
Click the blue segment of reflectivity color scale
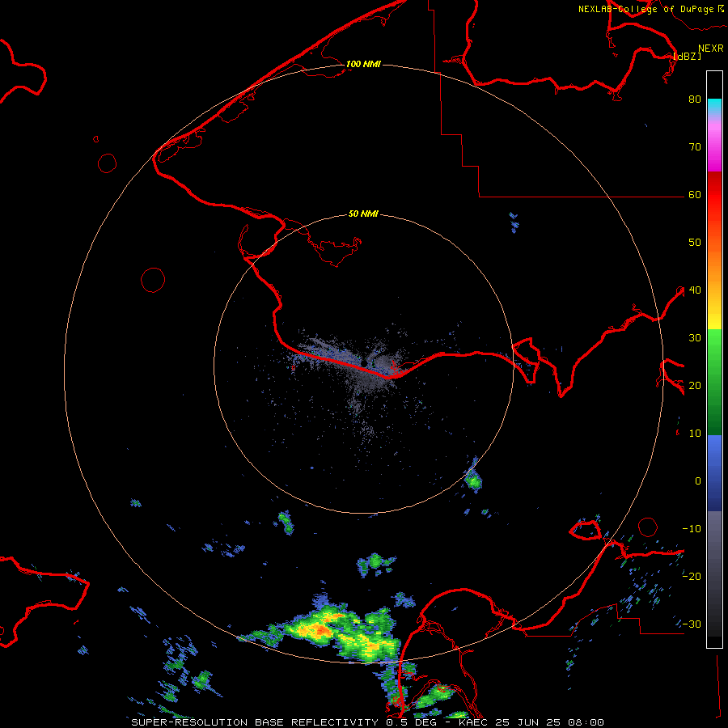(x=714, y=472)
